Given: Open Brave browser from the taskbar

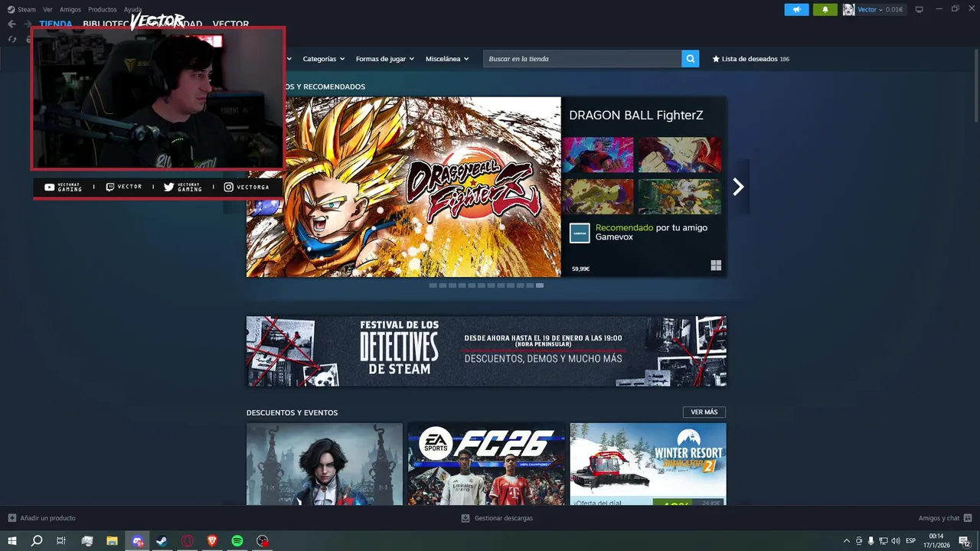Looking at the screenshot, I should (x=212, y=541).
